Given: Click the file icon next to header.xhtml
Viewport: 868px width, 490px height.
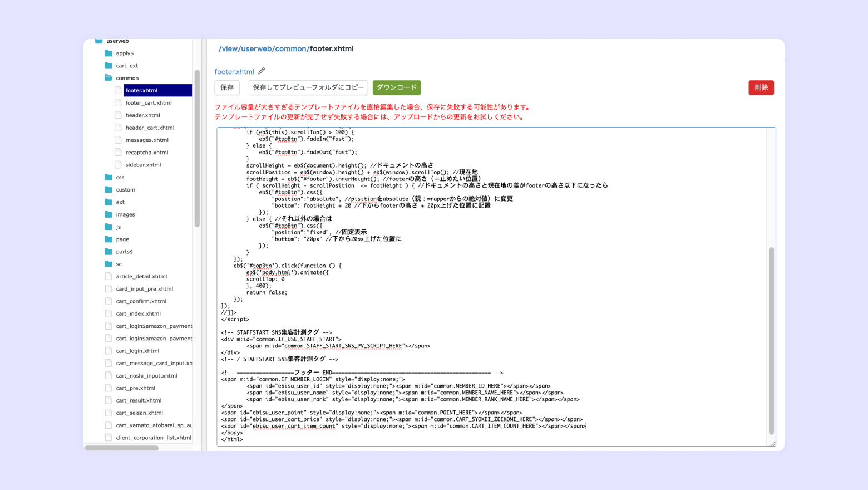Looking at the screenshot, I should click(x=118, y=115).
